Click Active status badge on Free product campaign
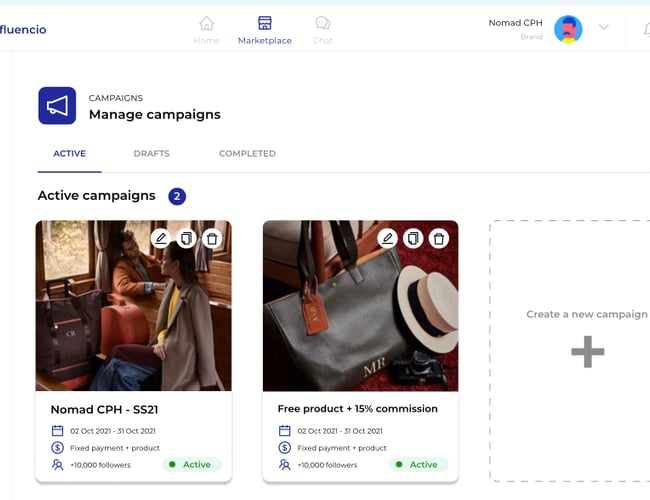650x500 pixels. click(419, 464)
